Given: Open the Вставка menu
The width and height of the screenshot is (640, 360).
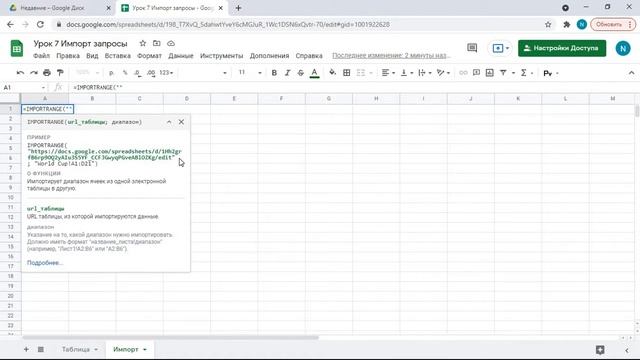Looking at the screenshot, I should 118,56.
